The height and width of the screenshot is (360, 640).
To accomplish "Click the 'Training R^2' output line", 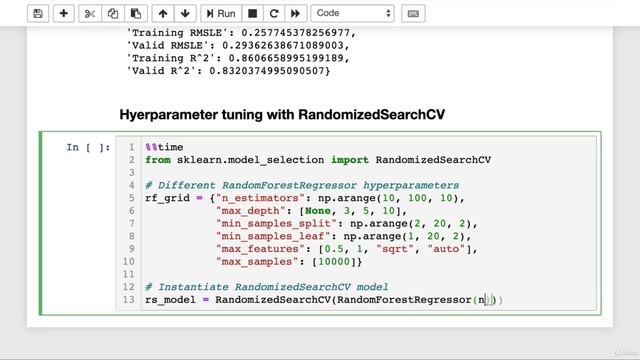I will [238, 58].
